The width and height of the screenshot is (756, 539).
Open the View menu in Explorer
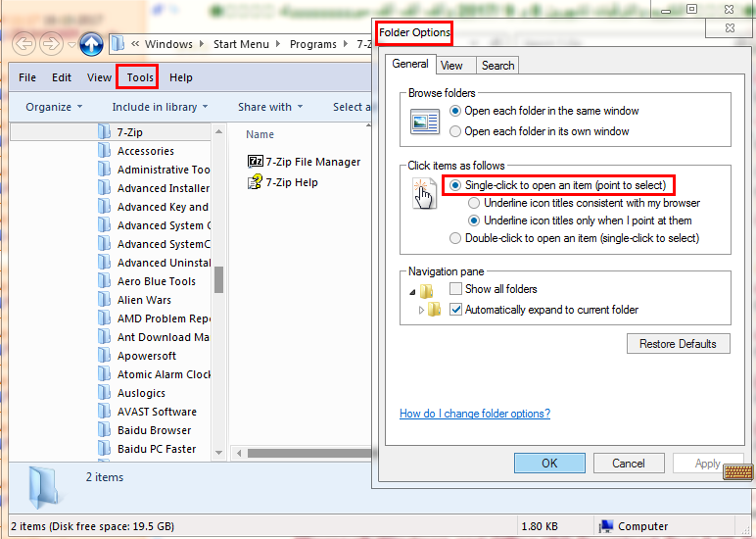click(x=99, y=77)
